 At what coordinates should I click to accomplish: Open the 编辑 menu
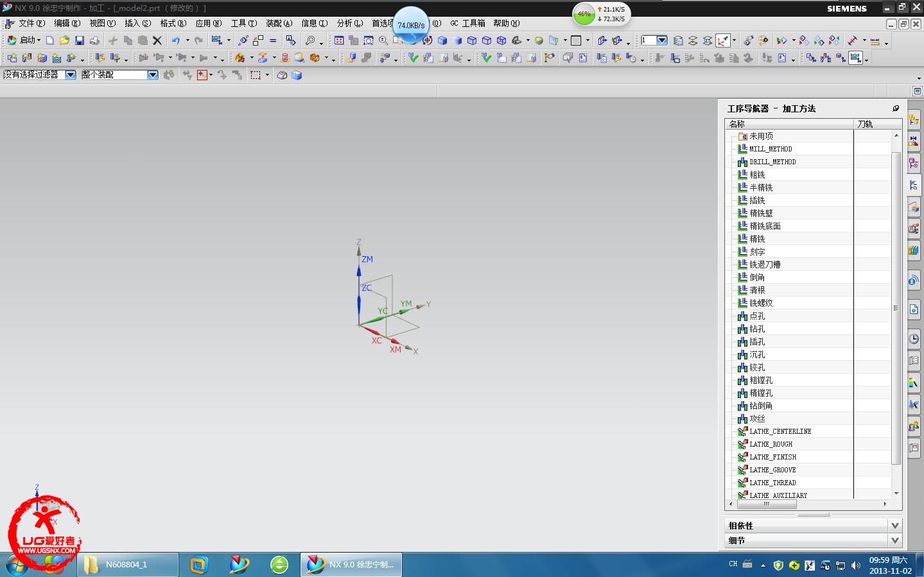pos(67,23)
